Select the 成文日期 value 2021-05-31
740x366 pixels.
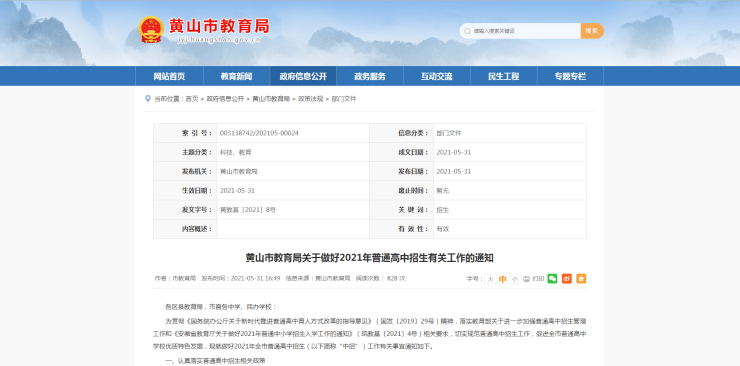(454, 152)
